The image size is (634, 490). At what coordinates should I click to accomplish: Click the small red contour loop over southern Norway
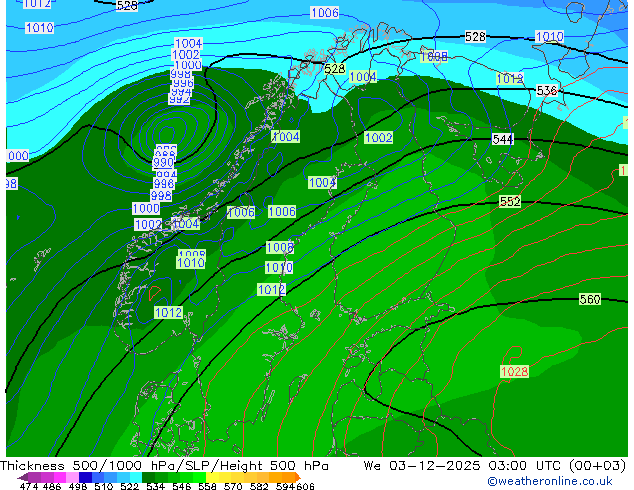coord(155,293)
